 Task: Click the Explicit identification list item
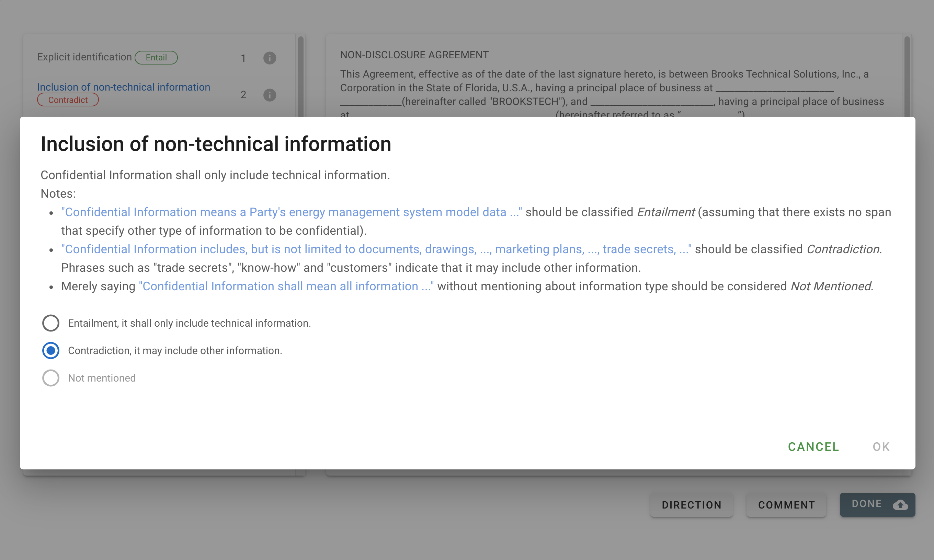coord(84,57)
